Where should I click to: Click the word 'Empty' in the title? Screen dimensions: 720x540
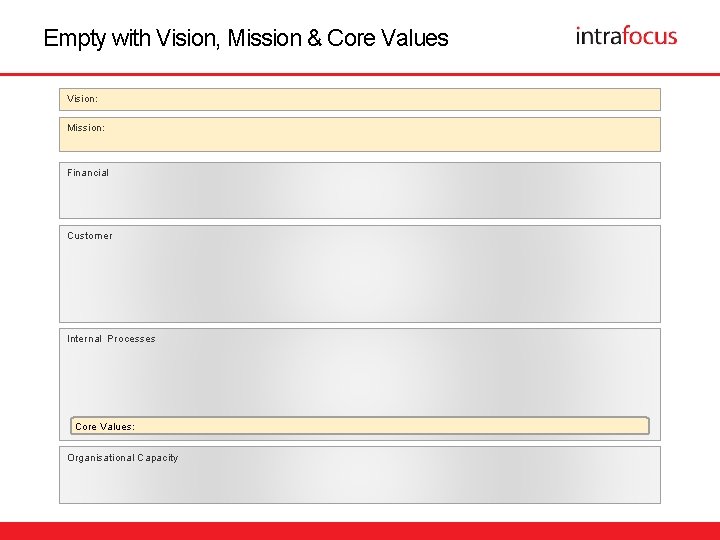coord(74,39)
